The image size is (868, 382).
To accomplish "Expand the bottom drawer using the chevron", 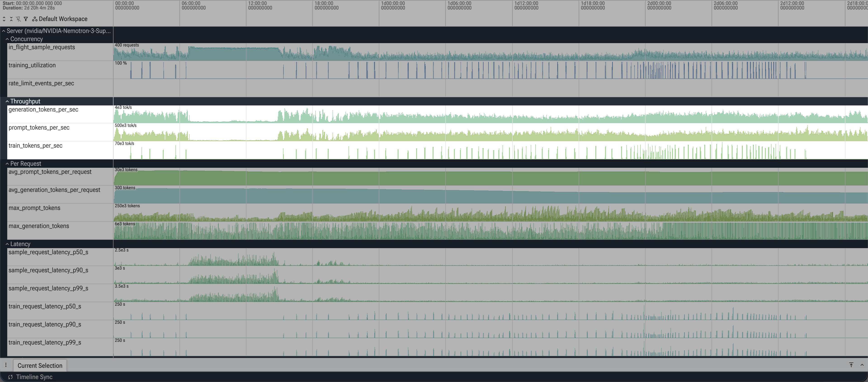I will 862,365.
